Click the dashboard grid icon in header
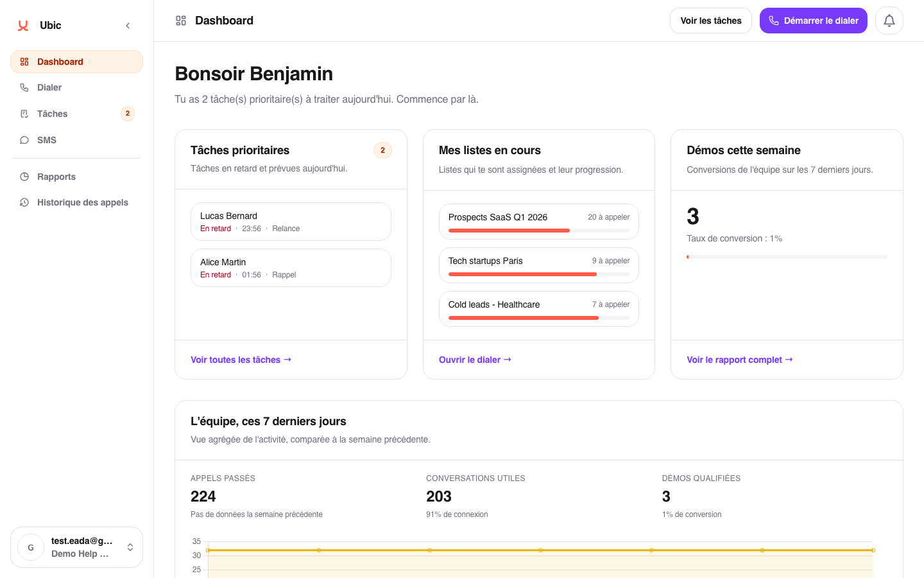This screenshot has height=578, width=924. 181,21
